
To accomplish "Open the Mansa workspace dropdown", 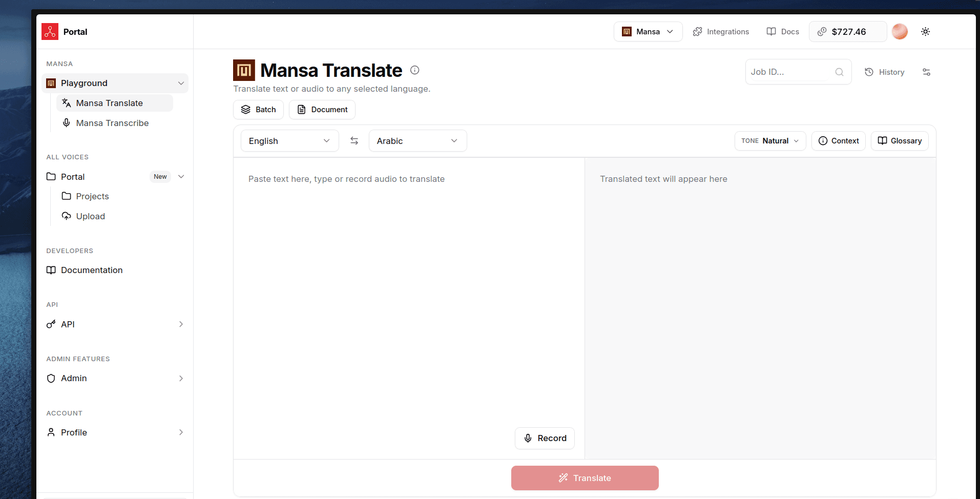I will [648, 32].
